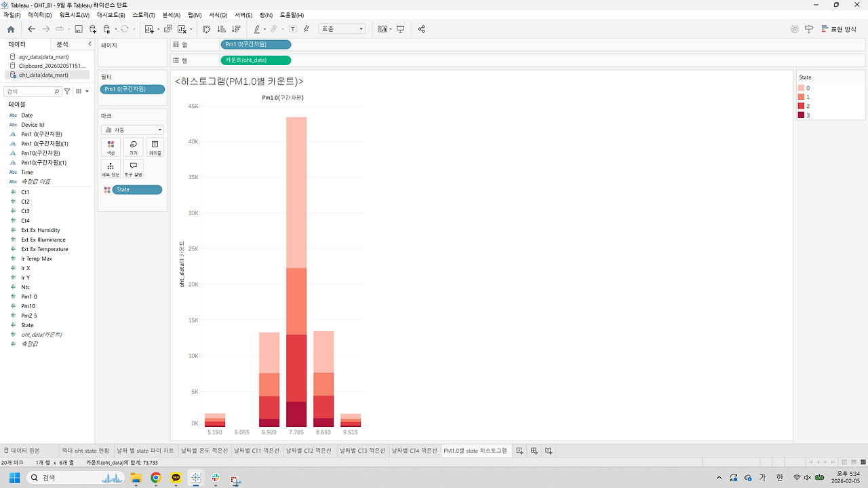
Task: Collapse the data pane with the chevron
Action: point(90,43)
